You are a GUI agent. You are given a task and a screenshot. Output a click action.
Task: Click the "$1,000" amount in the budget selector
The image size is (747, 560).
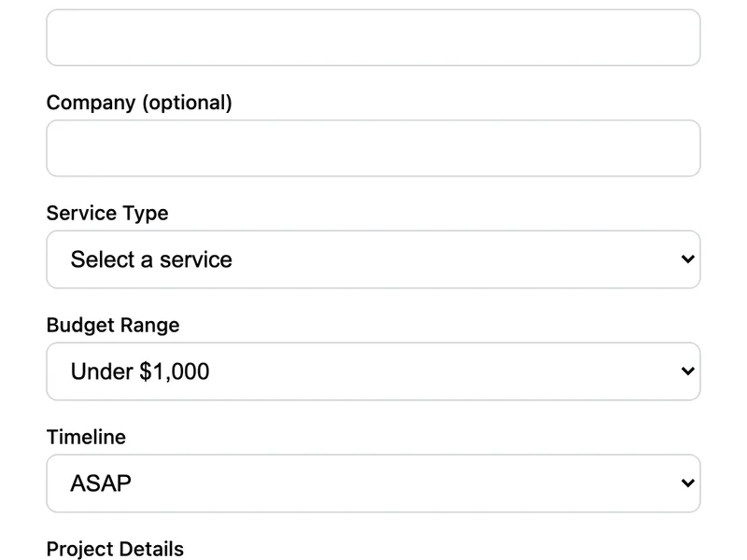174,371
